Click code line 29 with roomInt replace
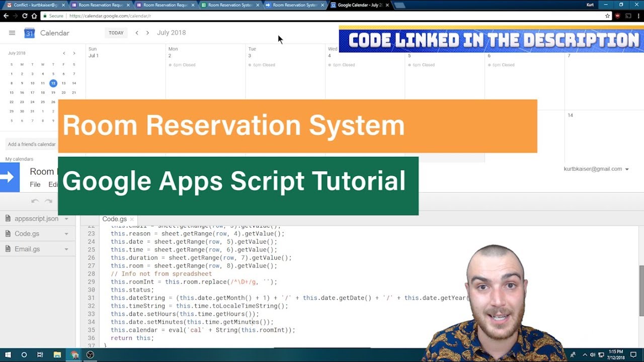The width and height of the screenshot is (644, 362). coord(194,282)
